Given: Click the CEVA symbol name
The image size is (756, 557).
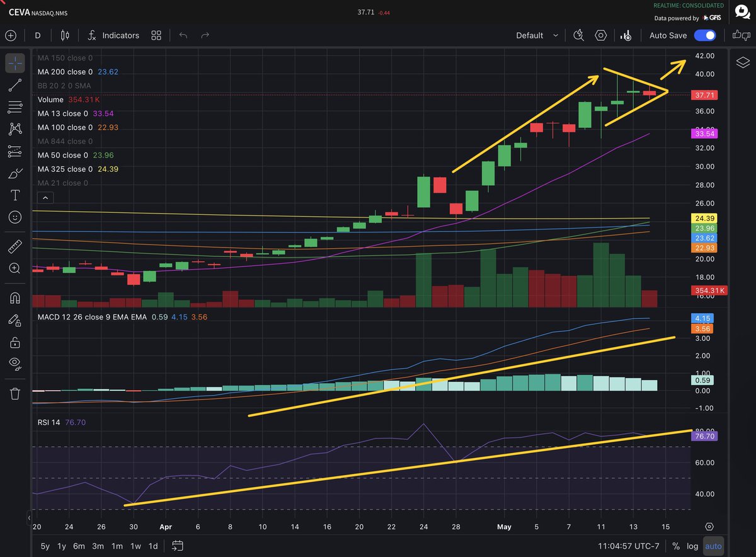Looking at the screenshot, I should click(20, 11).
